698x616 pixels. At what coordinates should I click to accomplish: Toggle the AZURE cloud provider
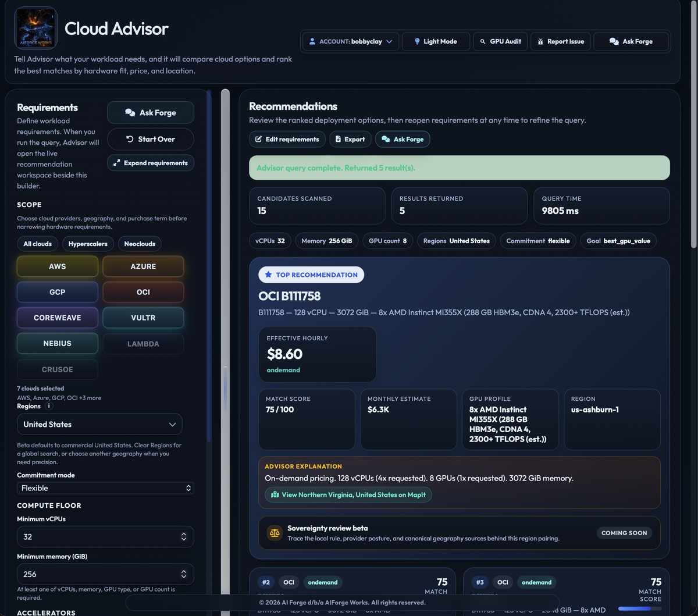pos(143,266)
